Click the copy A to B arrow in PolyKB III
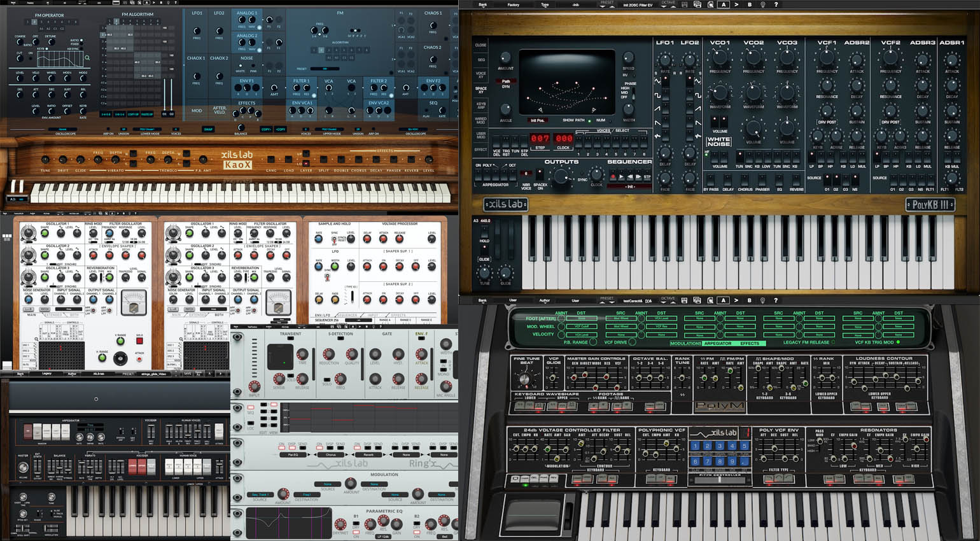The height and width of the screenshot is (541, 980). 736,4
